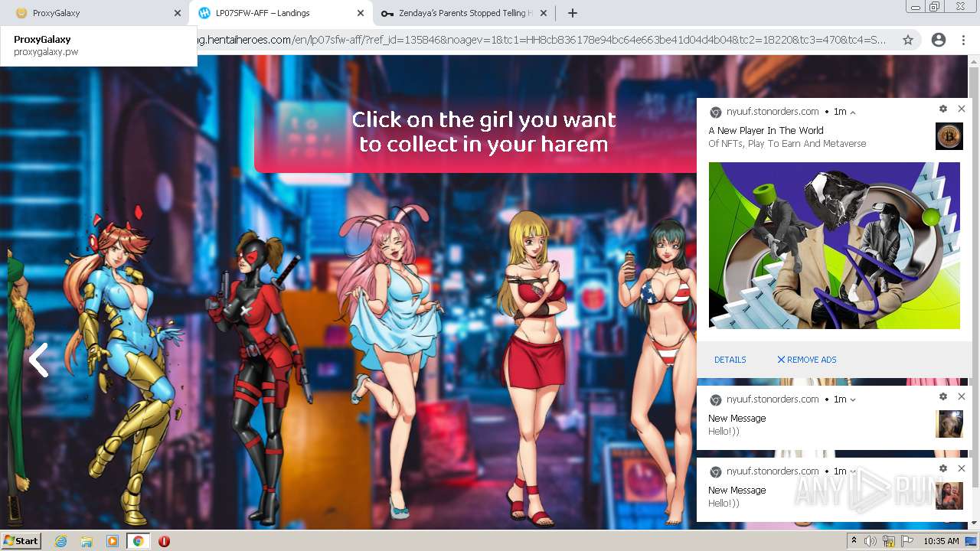Viewport: 980px width, 551px height.
Task: Open a new browser tab
Action: 573,13
